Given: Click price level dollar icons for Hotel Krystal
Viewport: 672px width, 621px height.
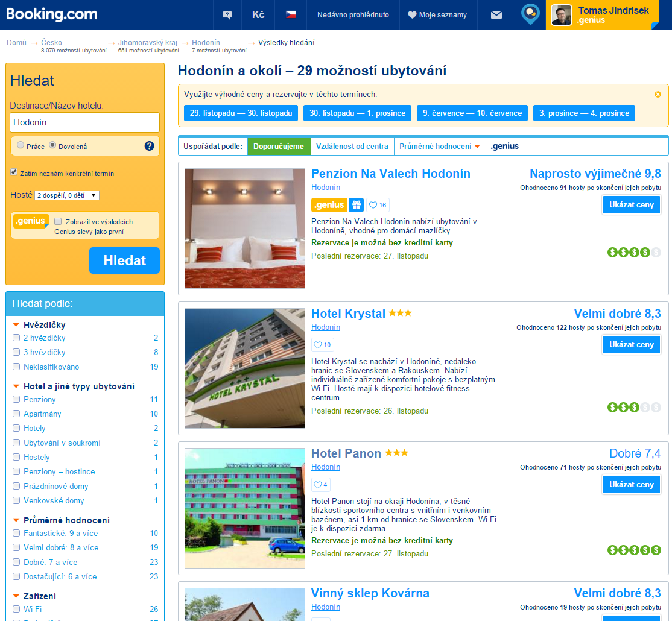Looking at the screenshot, I should tap(634, 407).
